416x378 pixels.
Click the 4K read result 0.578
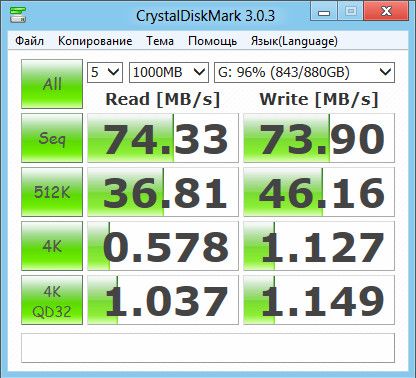[163, 246]
